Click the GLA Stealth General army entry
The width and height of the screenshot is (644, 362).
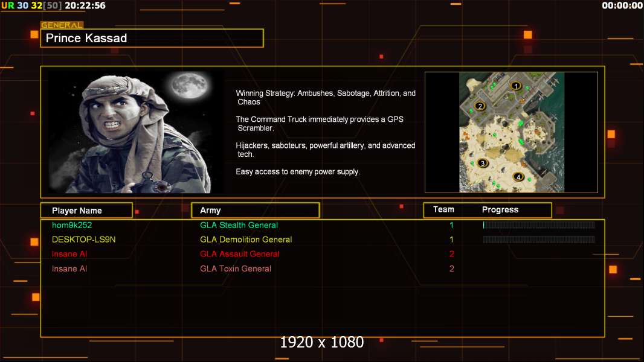(239, 225)
